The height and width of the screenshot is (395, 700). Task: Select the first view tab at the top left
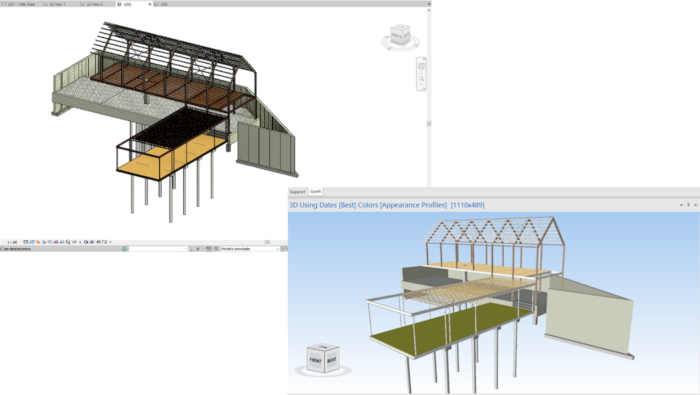tap(19, 4)
